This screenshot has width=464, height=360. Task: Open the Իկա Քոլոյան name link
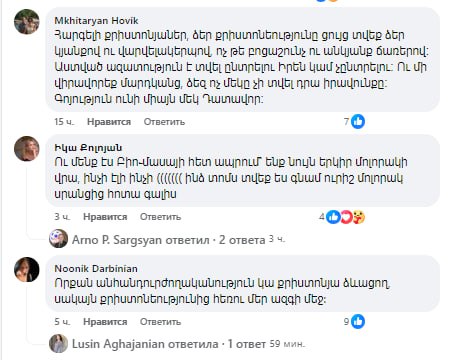click(x=88, y=148)
